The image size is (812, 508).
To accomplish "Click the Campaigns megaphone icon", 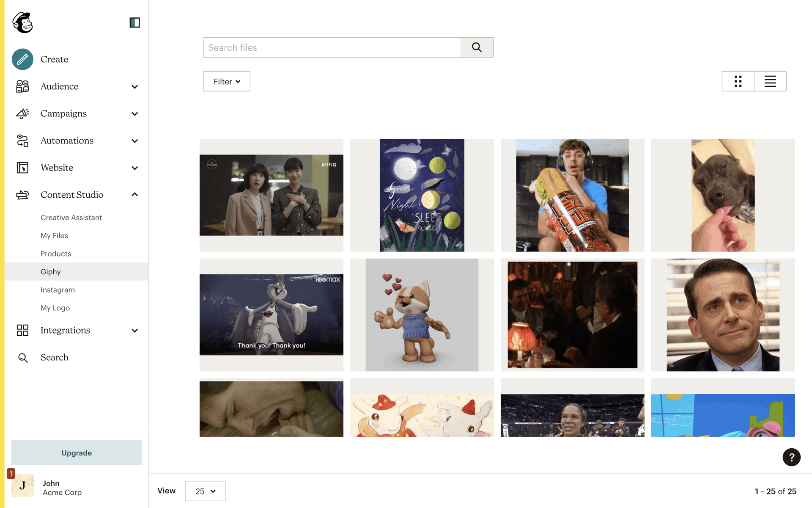I will (22, 113).
